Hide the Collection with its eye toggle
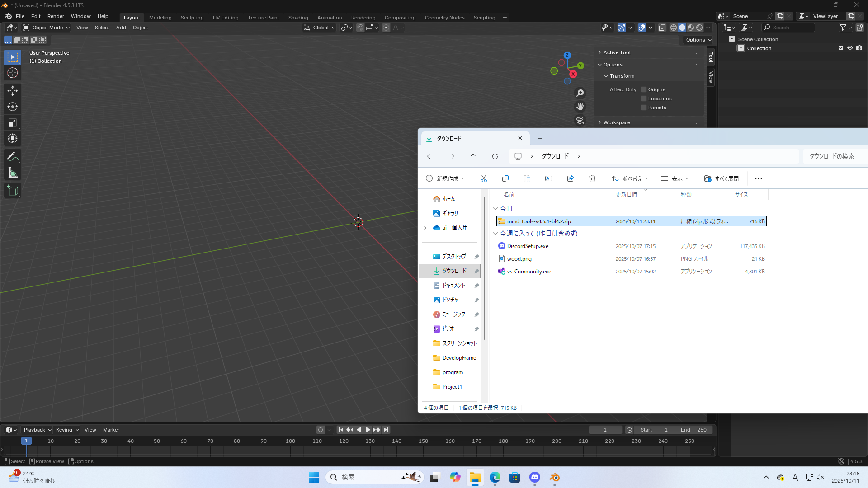The height and width of the screenshot is (488, 868). tap(850, 48)
